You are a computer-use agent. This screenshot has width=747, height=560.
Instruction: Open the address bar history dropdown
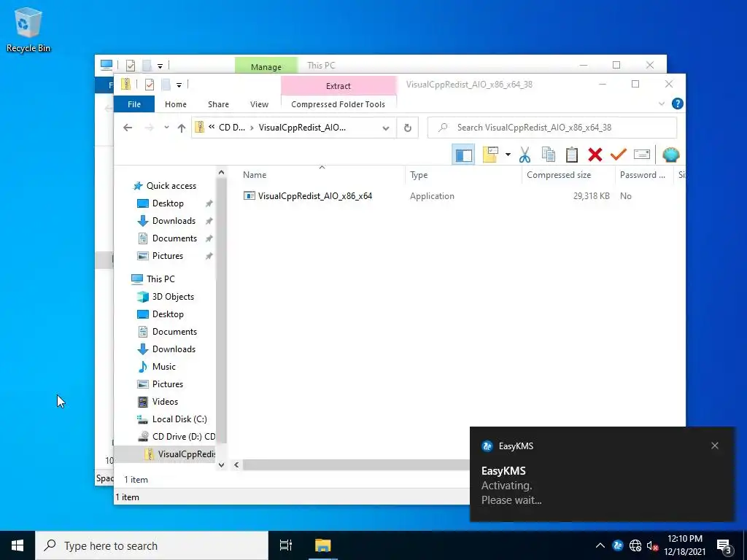coord(386,128)
